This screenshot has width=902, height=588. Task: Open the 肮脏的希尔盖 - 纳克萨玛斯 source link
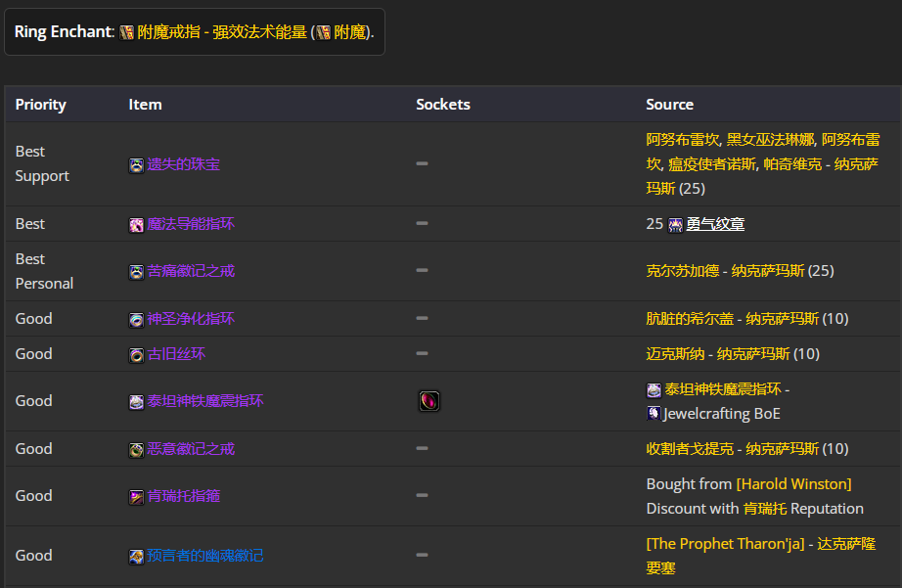(x=733, y=319)
